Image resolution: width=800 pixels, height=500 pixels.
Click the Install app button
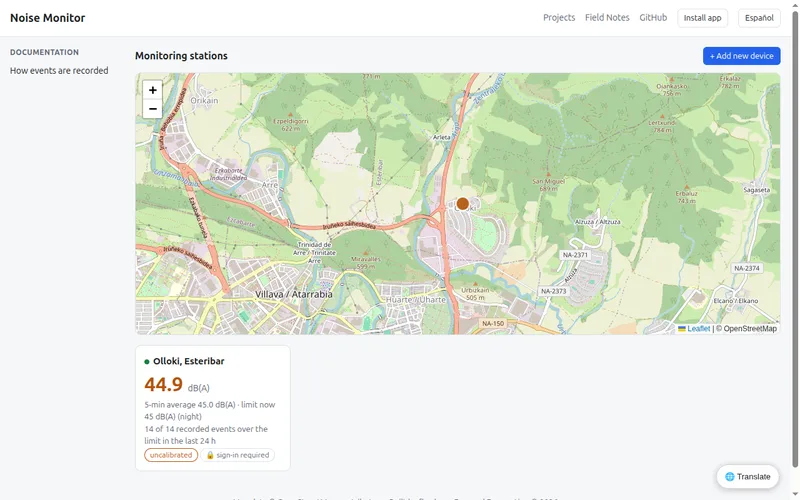pos(702,18)
